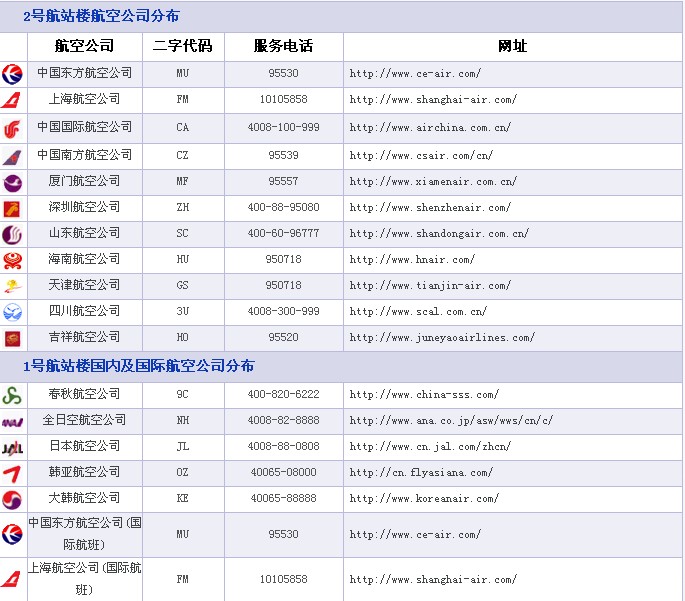Open the ANA website link
The image size is (685, 601).
pyautogui.click(x=451, y=420)
